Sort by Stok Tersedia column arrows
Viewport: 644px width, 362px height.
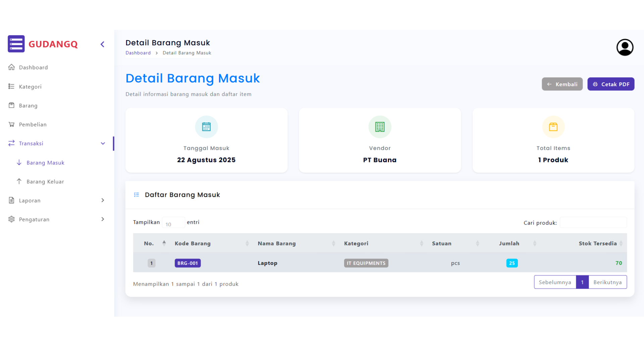point(621,243)
